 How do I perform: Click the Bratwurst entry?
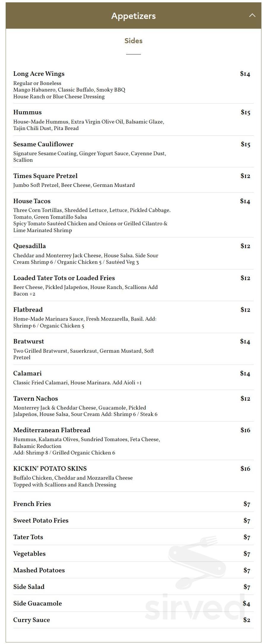click(x=28, y=342)
